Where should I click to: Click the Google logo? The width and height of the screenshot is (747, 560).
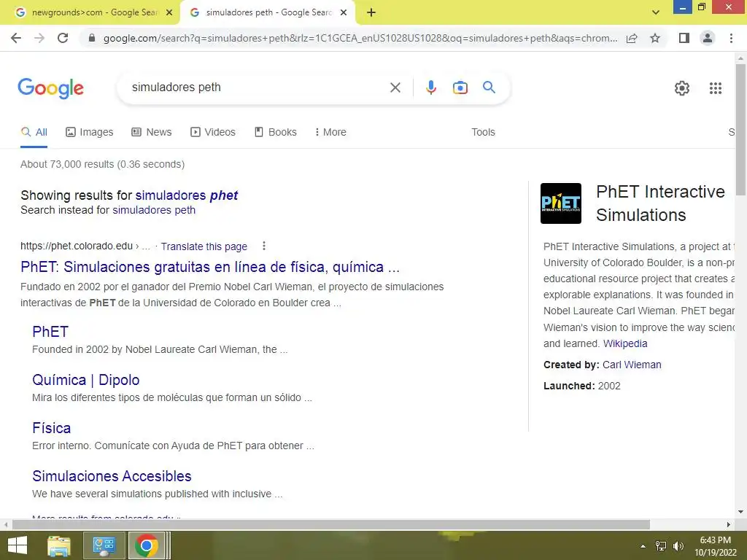[x=50, y=88]
